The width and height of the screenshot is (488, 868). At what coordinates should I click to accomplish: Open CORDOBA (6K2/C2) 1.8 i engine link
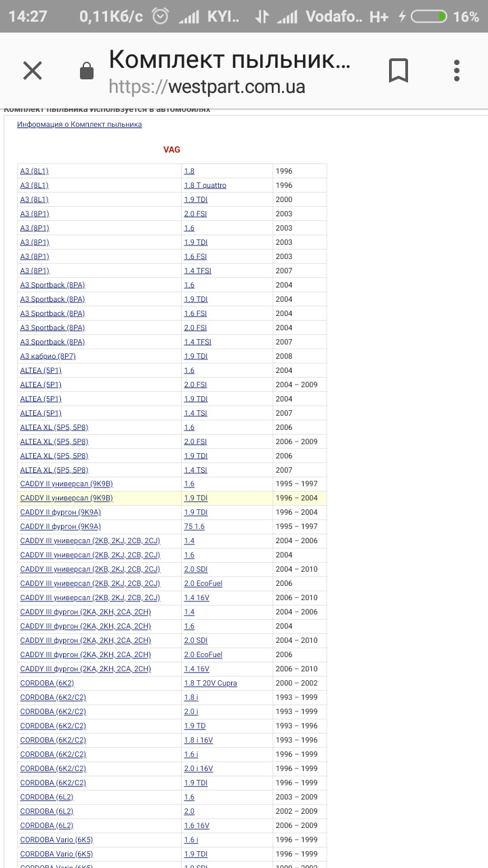click(x=190, y=697)
